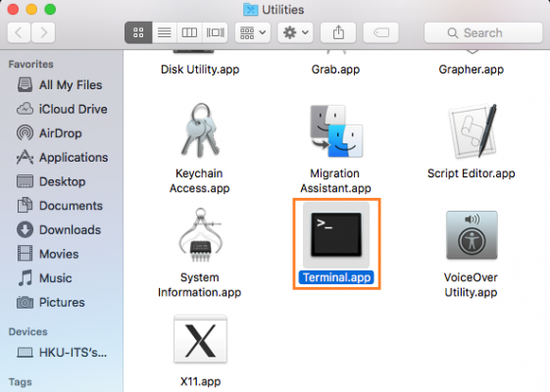Click the Terminal.app file name
Image resolution: width=550 pixels, height=392 pixels.
pos(336,277)
